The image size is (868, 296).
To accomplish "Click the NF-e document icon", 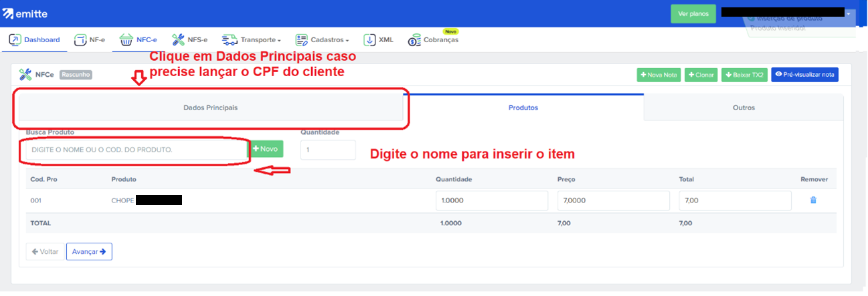I will point(80,40).
